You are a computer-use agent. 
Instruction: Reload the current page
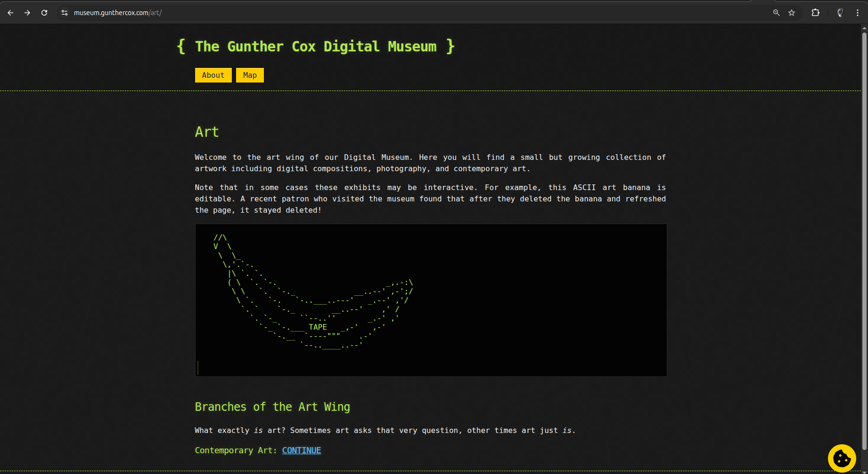pyautogui.click(x=44, y=13)
